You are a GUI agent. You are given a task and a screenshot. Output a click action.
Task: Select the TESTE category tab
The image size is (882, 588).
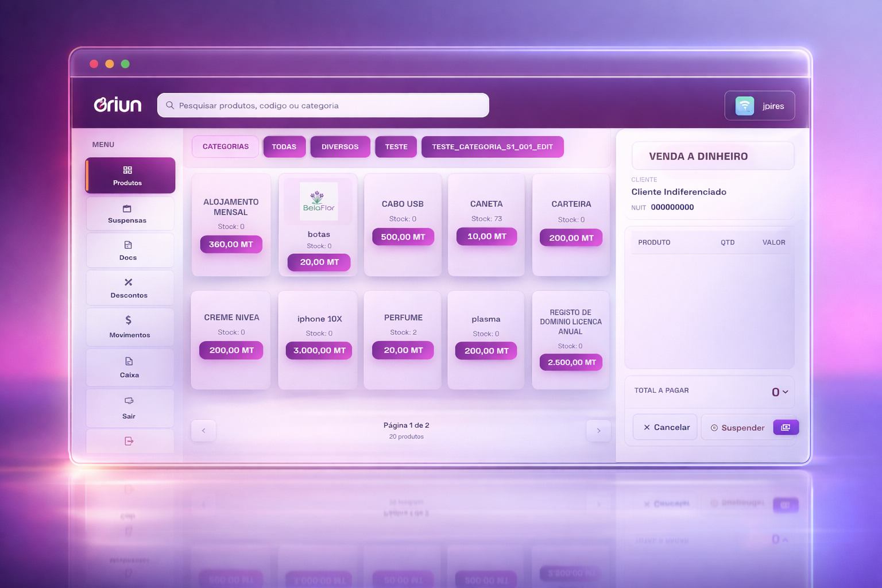[396, 147]
